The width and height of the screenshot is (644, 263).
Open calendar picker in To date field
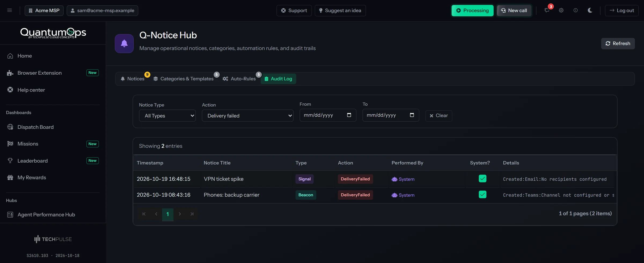point(412,115)
